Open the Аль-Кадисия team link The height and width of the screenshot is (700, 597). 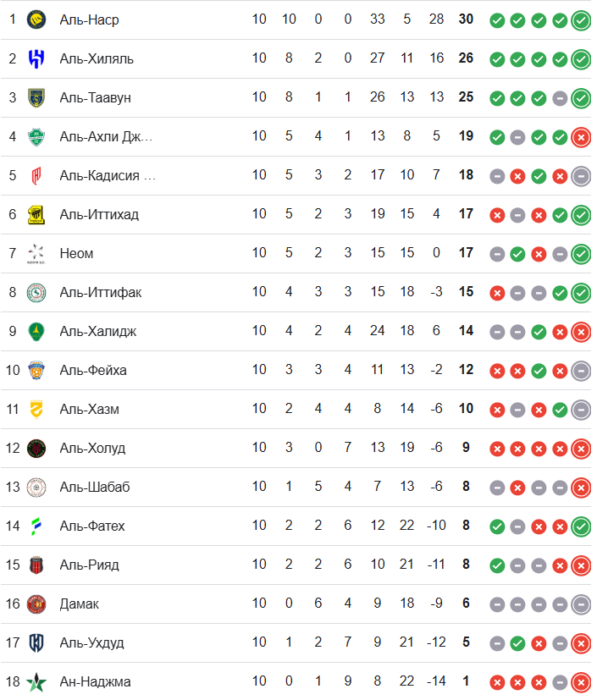click(x=108, y=175)
